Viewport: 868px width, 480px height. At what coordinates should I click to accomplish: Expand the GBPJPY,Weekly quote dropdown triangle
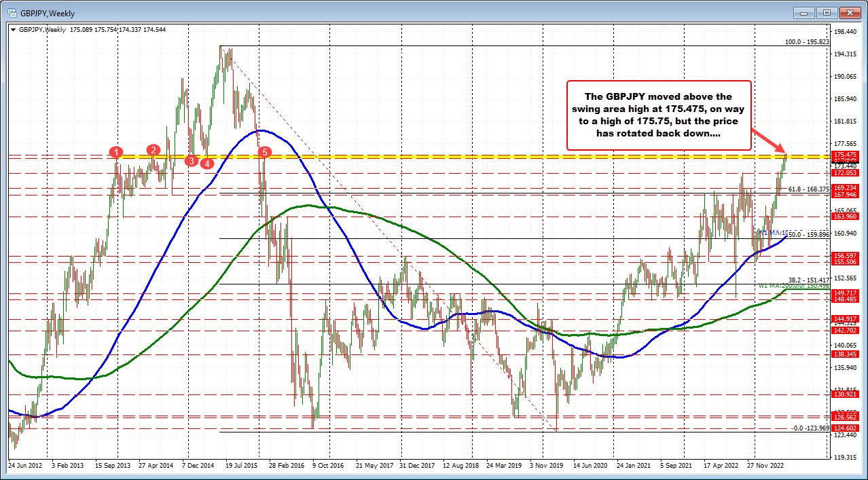pyautogui.click(x=14, y=30)
